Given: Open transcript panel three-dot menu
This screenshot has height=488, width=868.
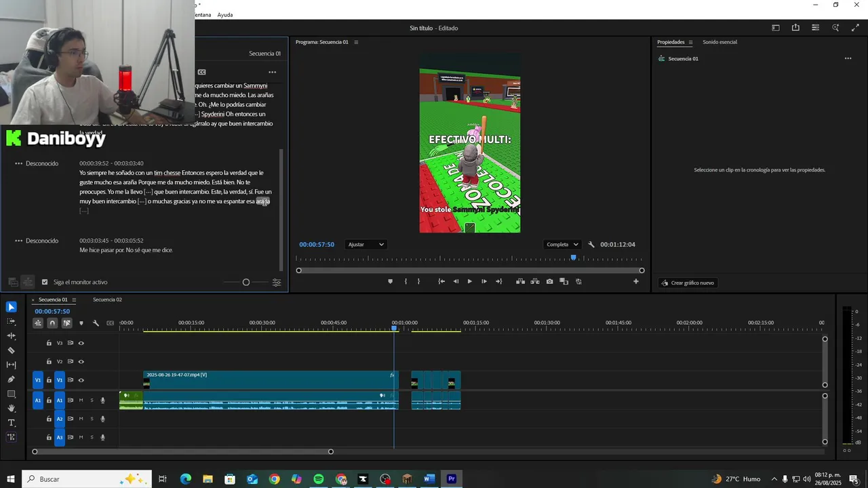Looking at the screenshot, I should pos(272,72).
